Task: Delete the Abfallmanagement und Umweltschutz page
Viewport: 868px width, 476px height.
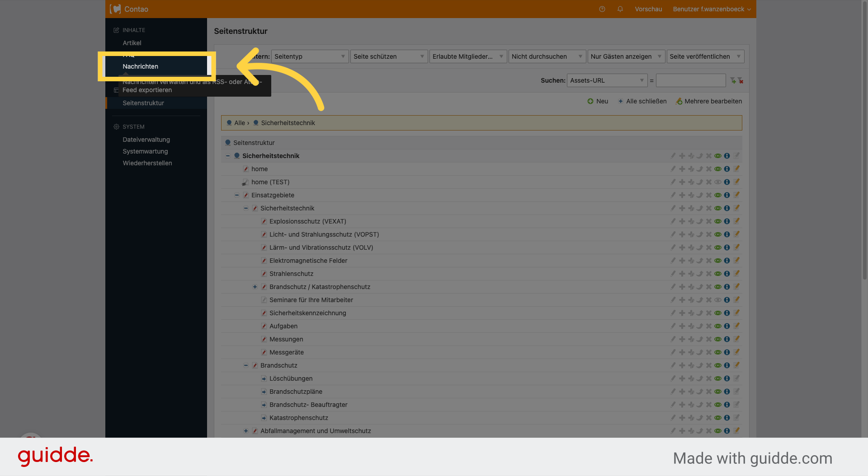Action: (x=709, y=431)
